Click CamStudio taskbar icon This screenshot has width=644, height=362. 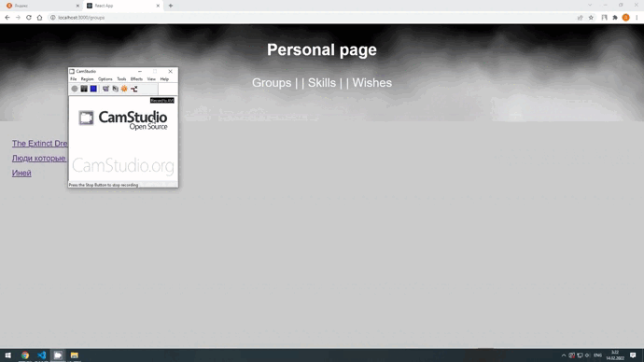pyautogui.click(x=58, y=355)
